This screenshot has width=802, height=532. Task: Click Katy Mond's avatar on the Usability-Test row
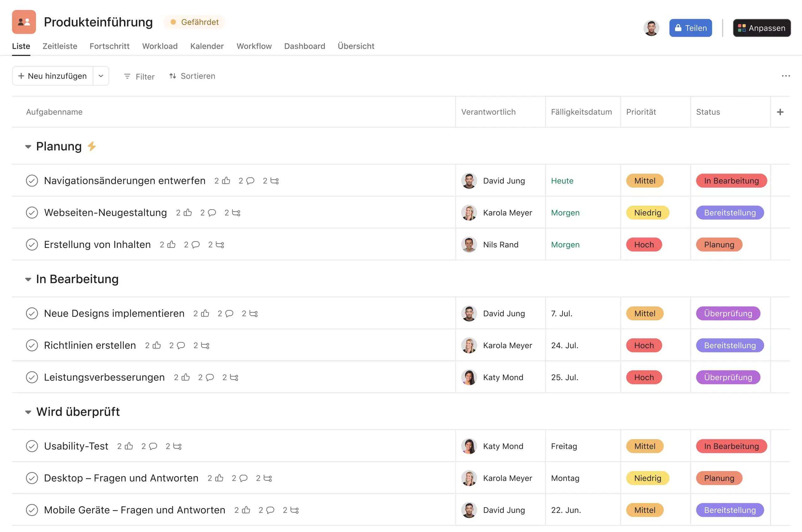coord(469,446)
